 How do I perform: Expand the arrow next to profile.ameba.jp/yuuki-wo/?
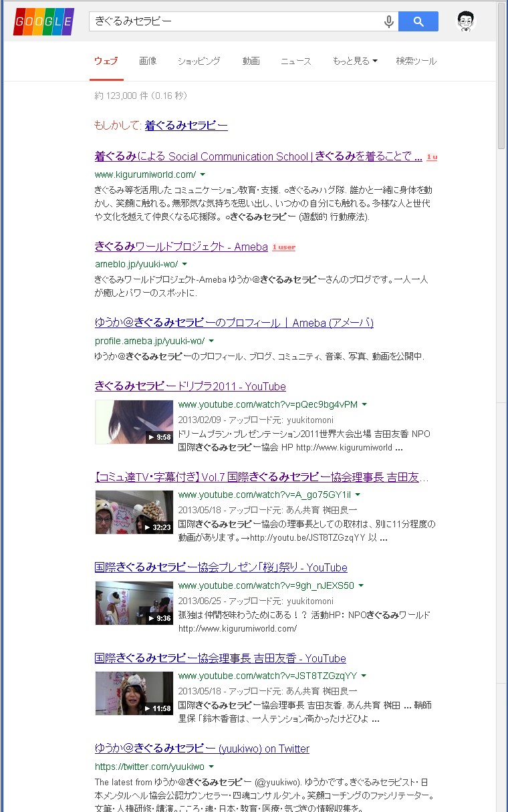point(211,341)
